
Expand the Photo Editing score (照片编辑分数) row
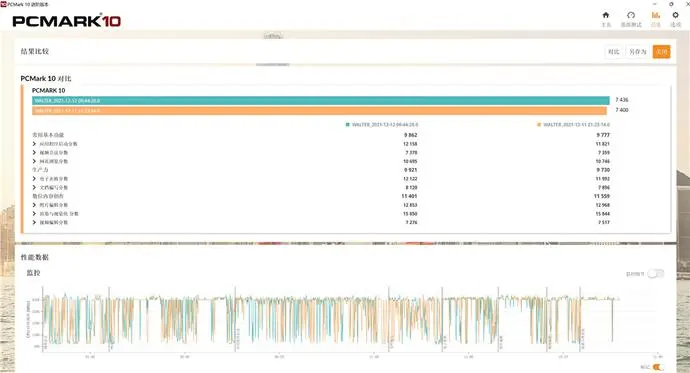click(x=34, y=205)
